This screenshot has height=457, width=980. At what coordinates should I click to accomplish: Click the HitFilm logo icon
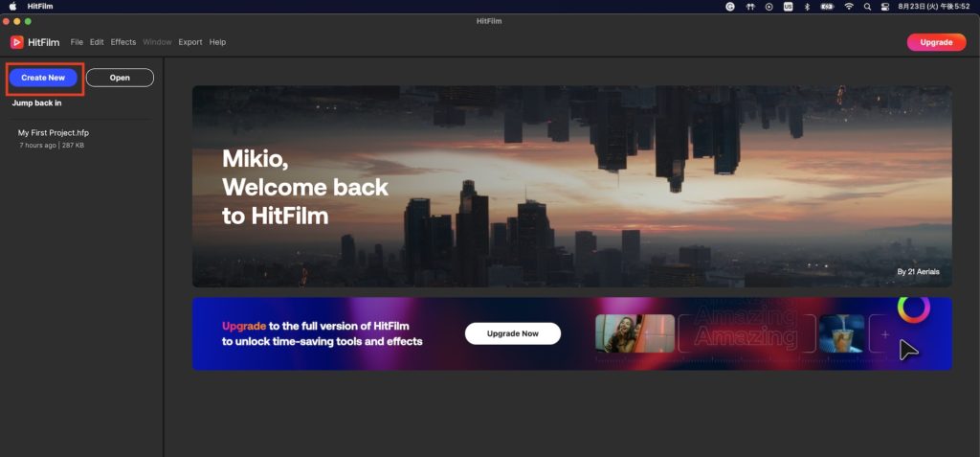[17, 42]
